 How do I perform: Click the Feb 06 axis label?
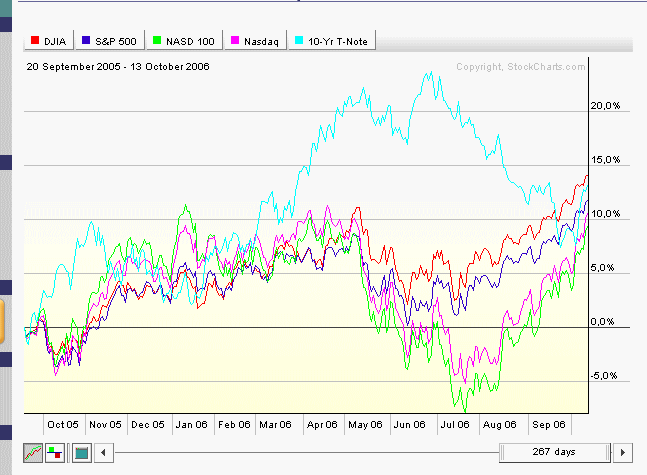(234, 425)
